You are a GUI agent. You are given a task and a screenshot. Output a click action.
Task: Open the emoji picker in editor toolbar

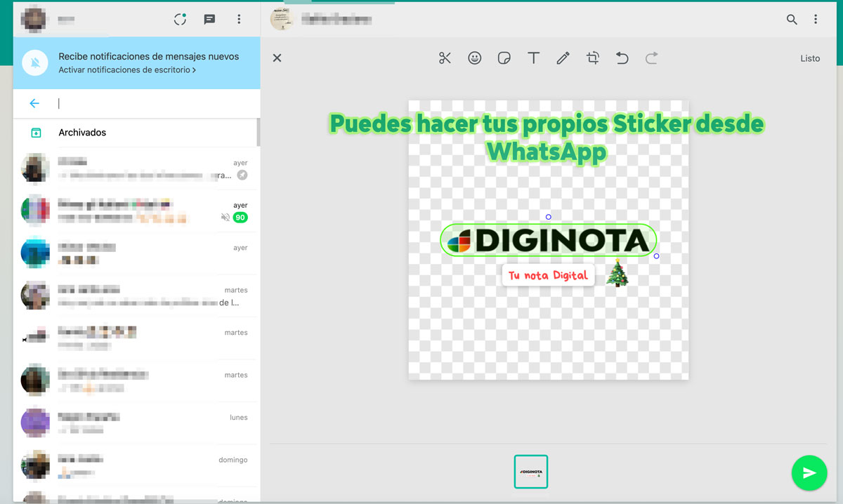(x=475, y=58)
